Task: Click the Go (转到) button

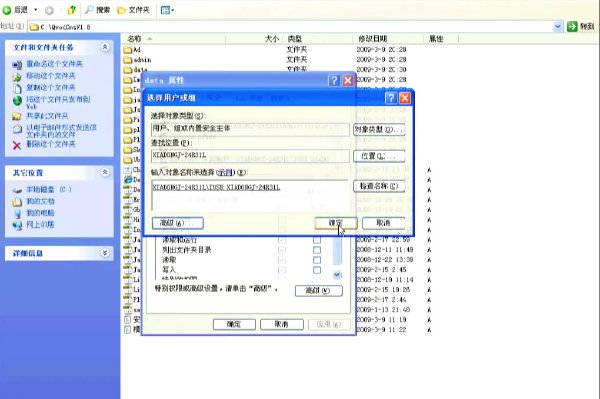Action: coord(581,26)
